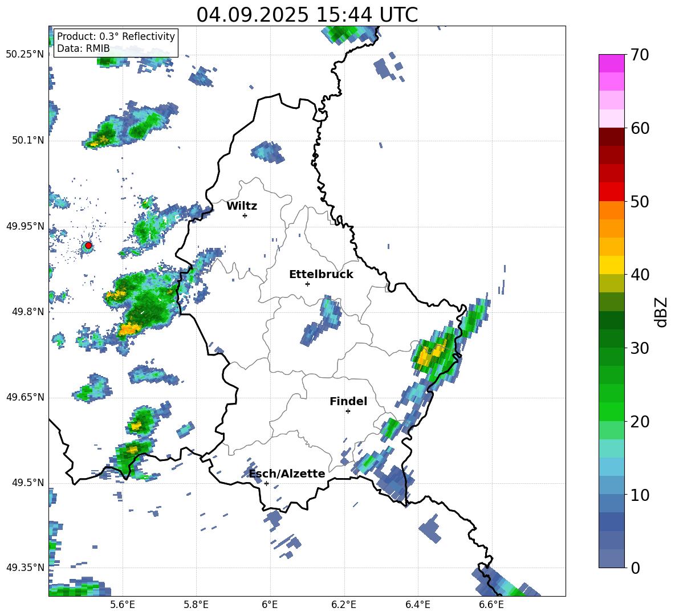Click the 6.2°E longitude label

pos(344,605)
